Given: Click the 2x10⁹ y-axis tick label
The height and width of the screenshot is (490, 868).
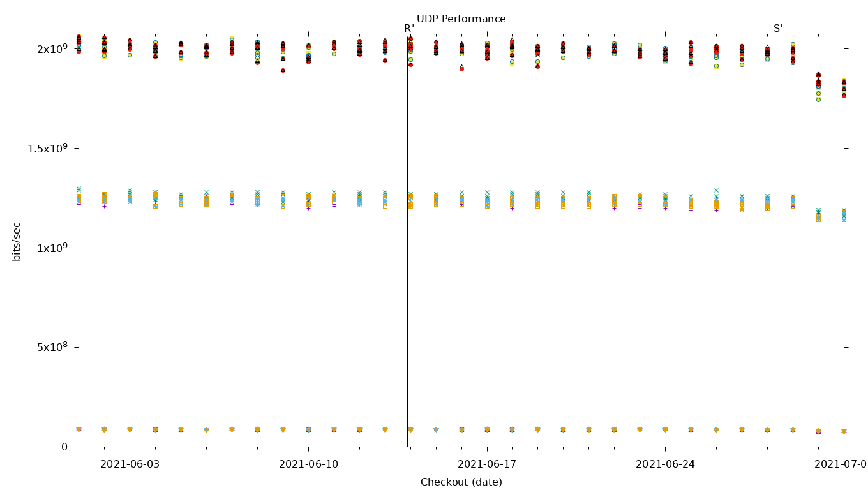Looking at the screenshot, I should 52,48.
